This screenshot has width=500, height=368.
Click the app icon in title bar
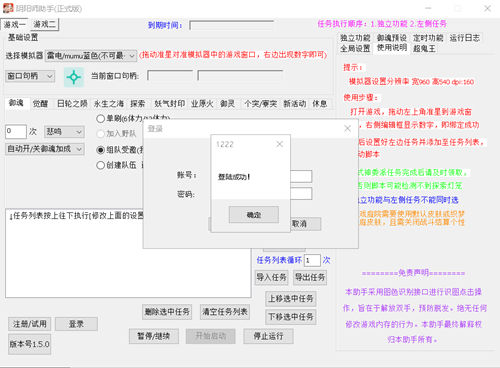(8, 8)
